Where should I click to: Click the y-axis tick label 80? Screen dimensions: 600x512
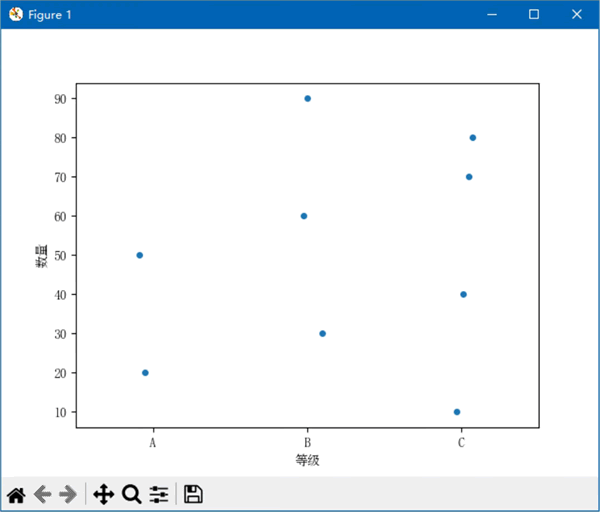[x=60, y=138]
